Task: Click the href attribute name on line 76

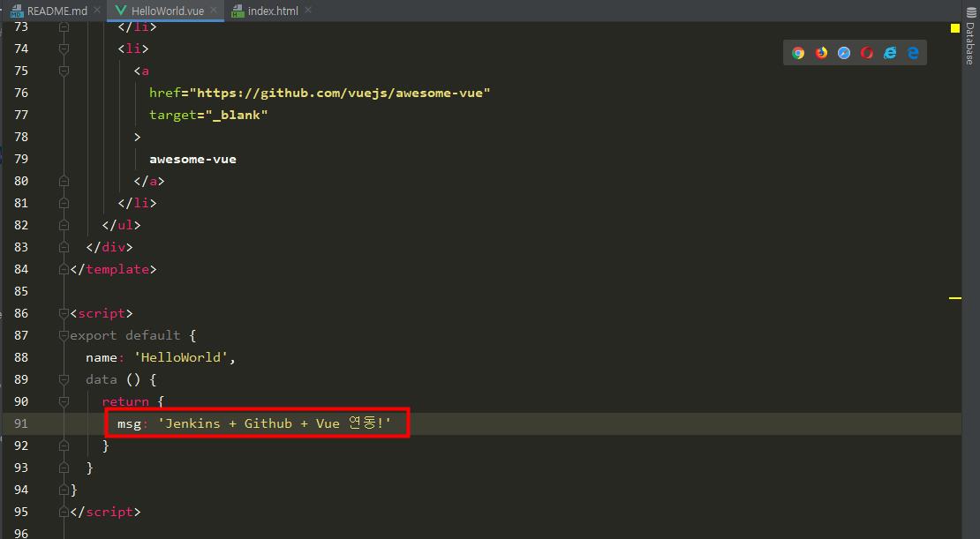Action: coord(165,93)
